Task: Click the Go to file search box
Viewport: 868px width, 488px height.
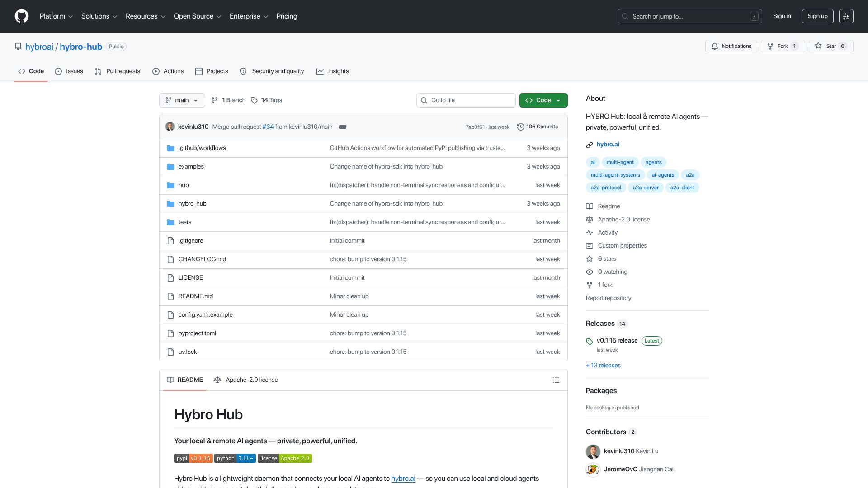Action: (466, 100)
